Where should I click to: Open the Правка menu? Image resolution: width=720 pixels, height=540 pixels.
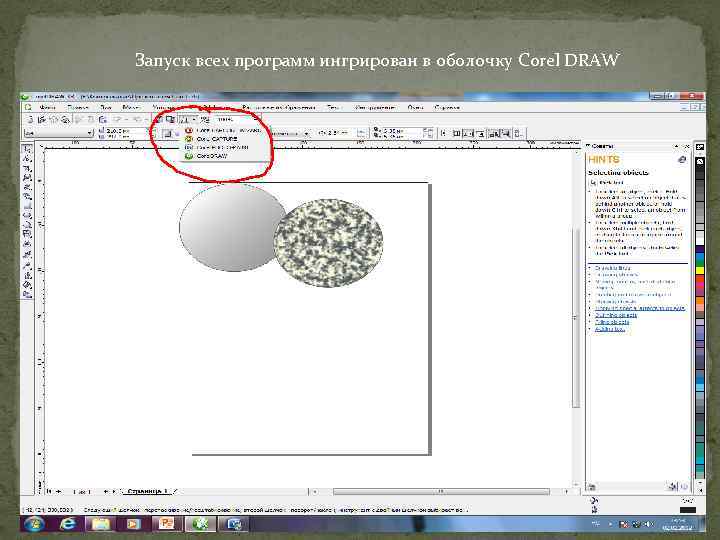point(78,107)
